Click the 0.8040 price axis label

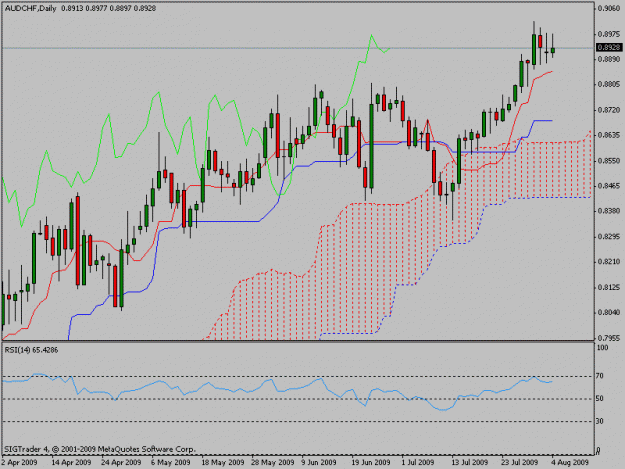coord(609,312)
